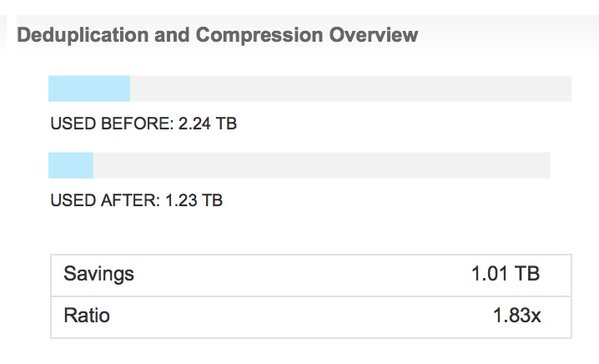
Task: Click the word Compression in the title
Action: pyautogui.click(x=259, y=35)
